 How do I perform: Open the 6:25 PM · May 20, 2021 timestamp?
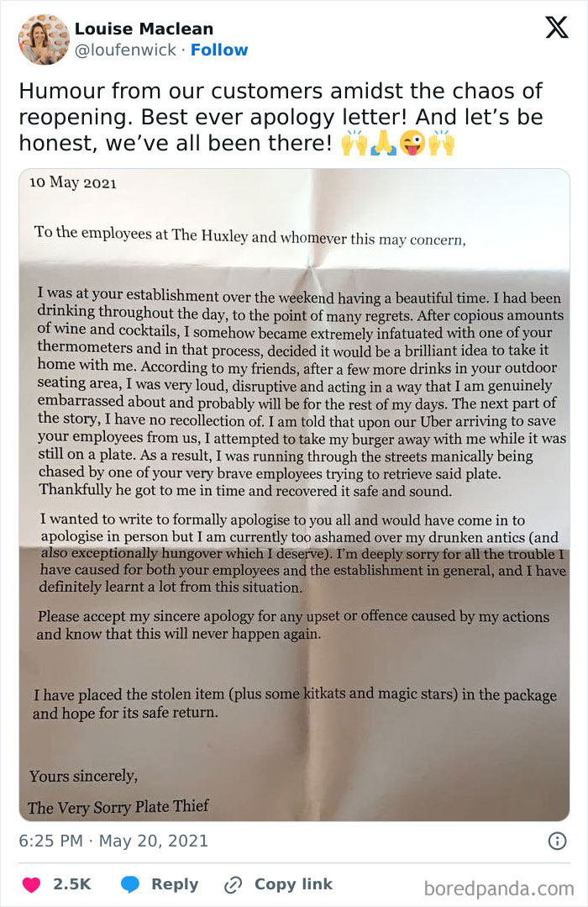113,841
